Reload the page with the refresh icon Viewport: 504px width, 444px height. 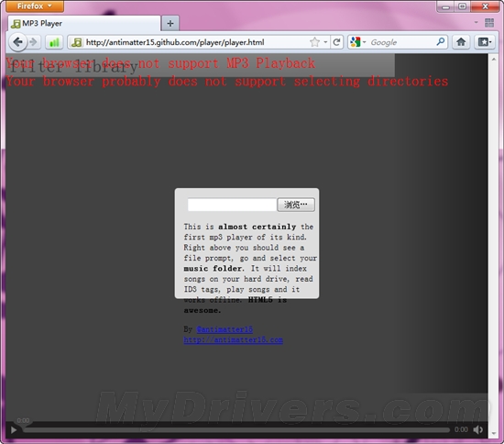click(x=336, y=42)
